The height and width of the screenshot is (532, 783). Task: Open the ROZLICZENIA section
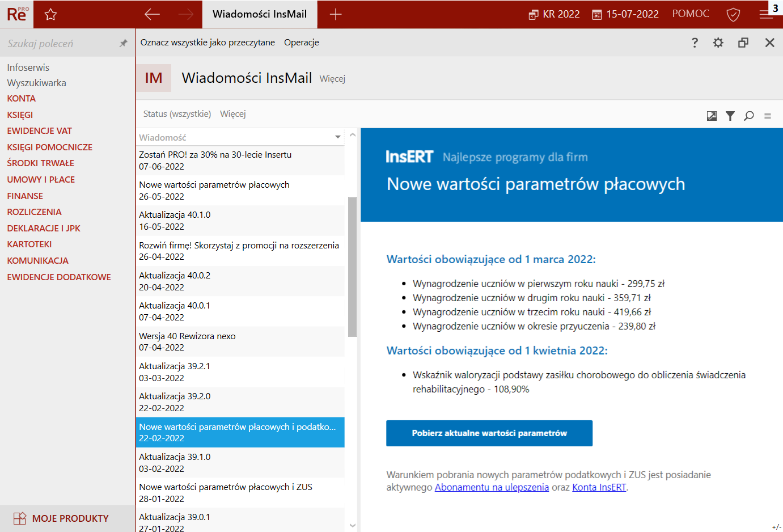(x=34, y=212)
